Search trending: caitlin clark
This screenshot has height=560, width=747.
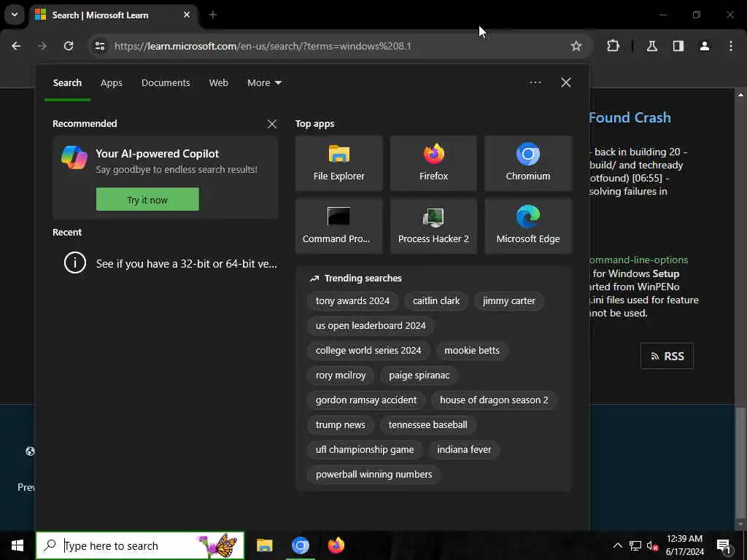pos(436,301)
